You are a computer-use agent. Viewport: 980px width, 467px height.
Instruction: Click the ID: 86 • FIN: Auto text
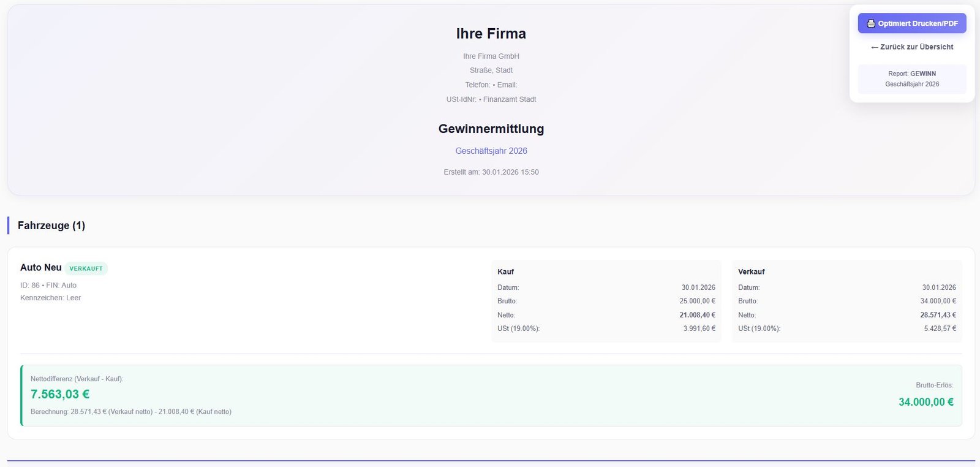tap(48, 286)
